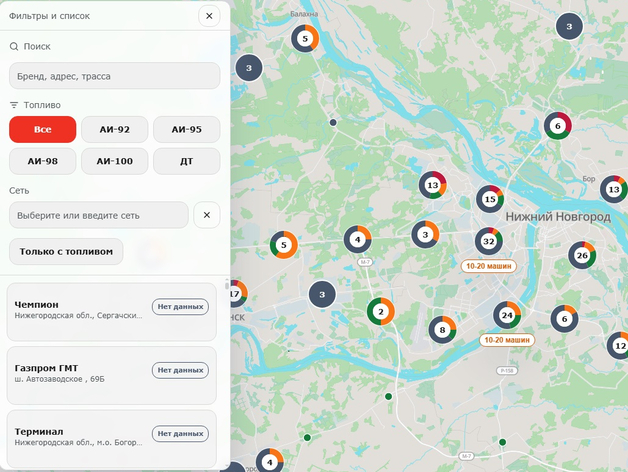Viewport: 628px width, 472px height.
Task: Select the Все fuel filter
Action: [x=42, y=129]
